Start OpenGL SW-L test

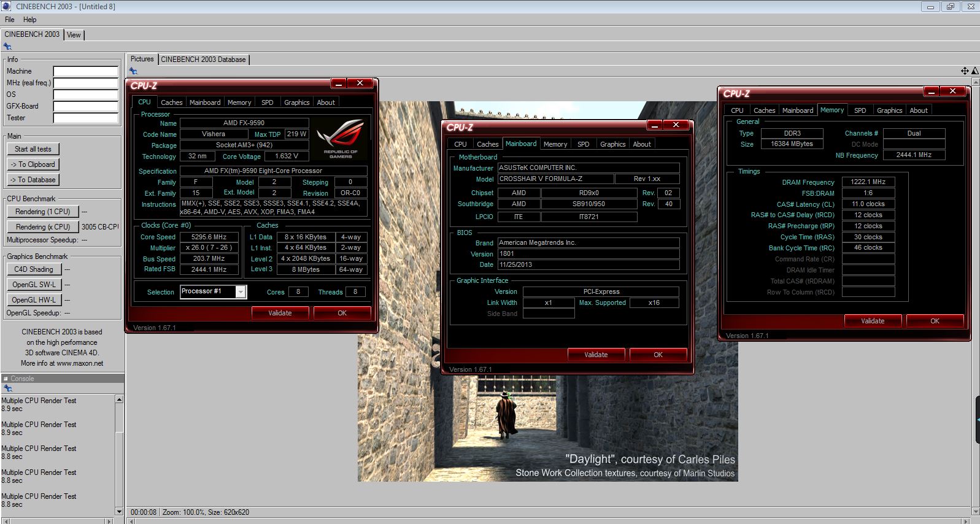click(34, 285)
